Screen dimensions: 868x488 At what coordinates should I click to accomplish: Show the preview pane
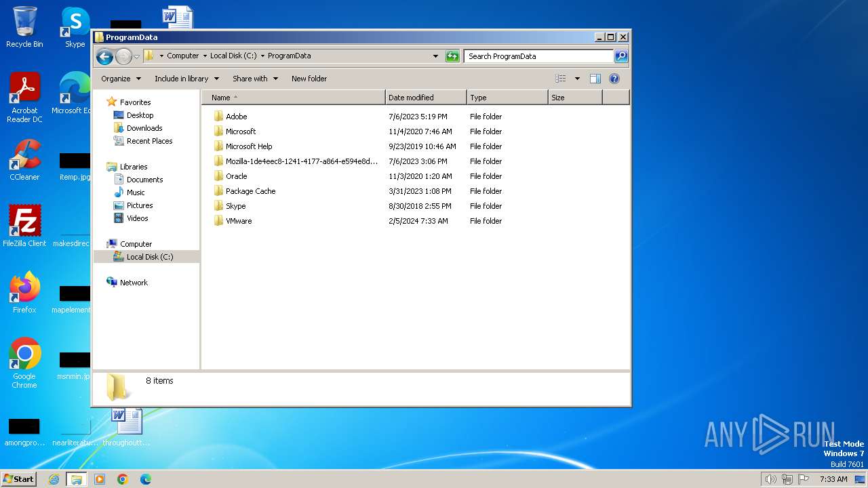click(x=595, y=79)
